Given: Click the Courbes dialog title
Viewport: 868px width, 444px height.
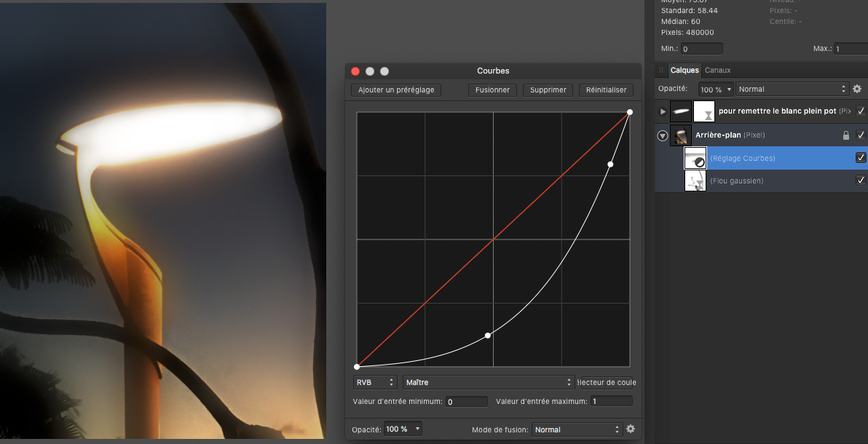Looking at the screenshot, I should 493,71.
